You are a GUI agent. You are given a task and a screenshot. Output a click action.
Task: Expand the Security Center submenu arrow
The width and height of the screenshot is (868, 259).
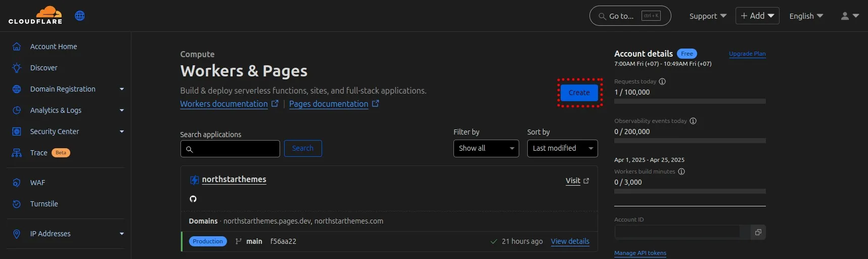[122, 132]
